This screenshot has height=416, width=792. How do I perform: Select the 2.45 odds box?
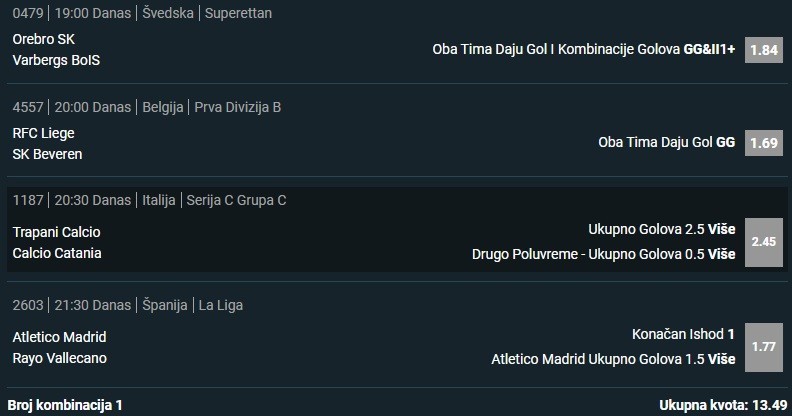tap(763, 241)
